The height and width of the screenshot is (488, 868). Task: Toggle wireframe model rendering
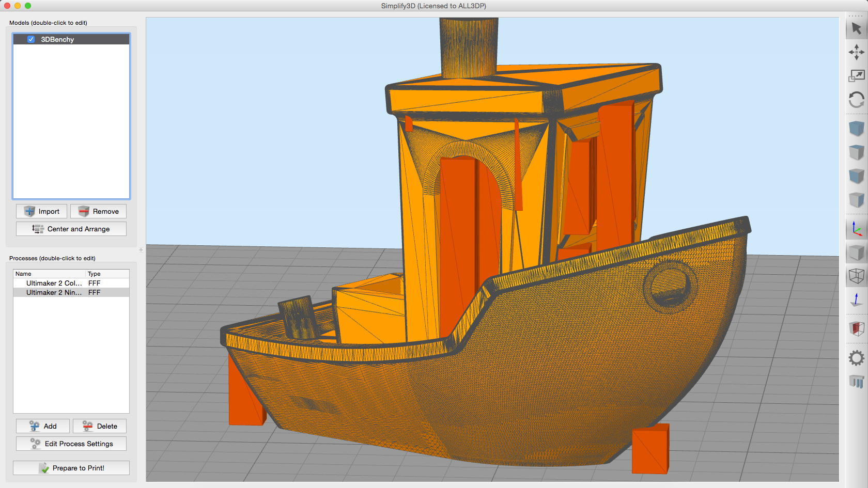856,276
